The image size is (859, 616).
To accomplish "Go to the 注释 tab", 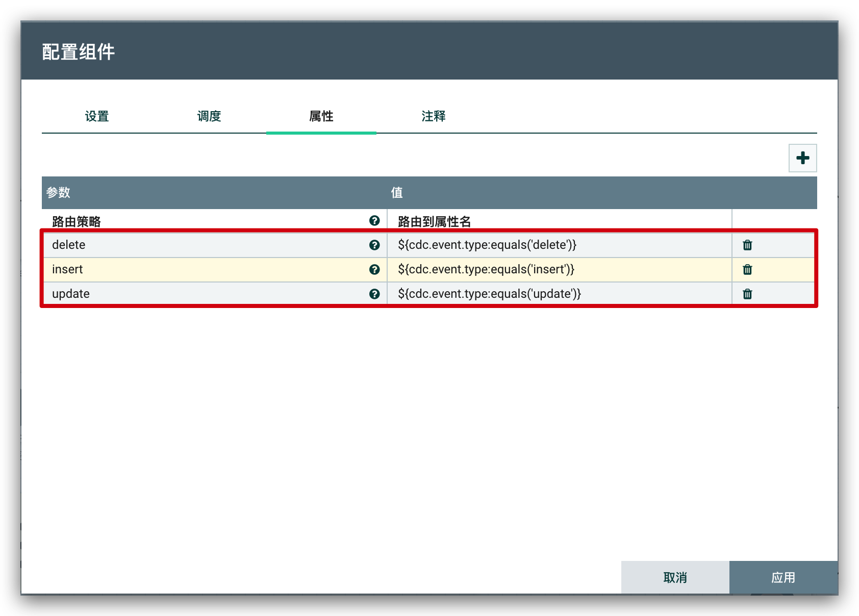I will tap(434, 117).
